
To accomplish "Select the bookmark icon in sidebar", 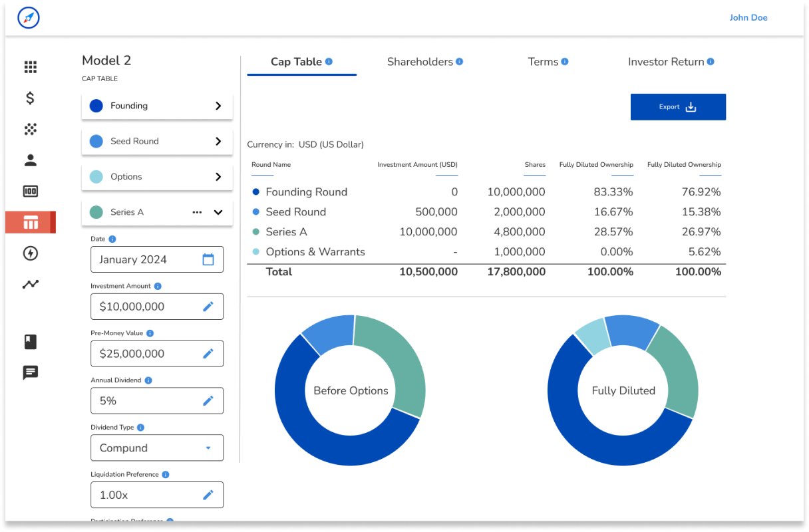I will 30,342.
